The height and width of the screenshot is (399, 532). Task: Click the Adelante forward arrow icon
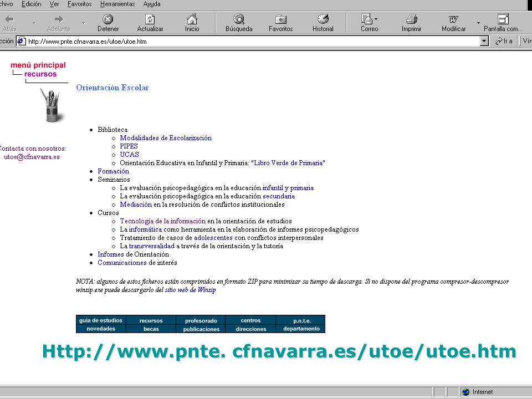pos(59,19)
